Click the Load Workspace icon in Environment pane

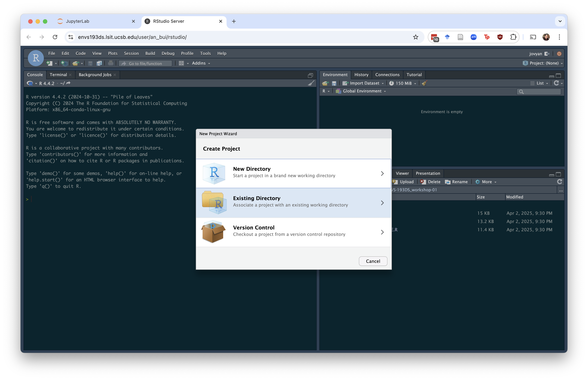[325, 83]
